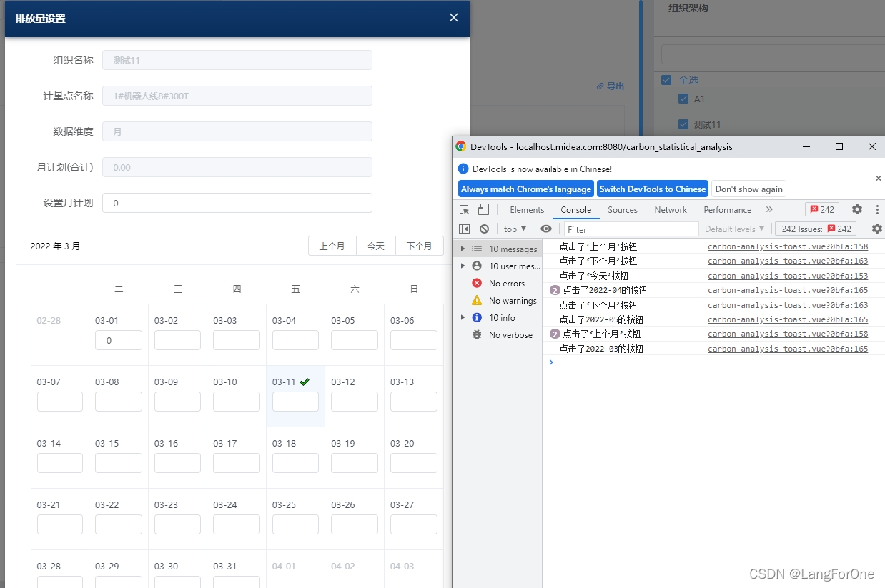Screen dimensions: 885x588
Task: Open DevTools settings gear
Action: (x=857, y=209)
